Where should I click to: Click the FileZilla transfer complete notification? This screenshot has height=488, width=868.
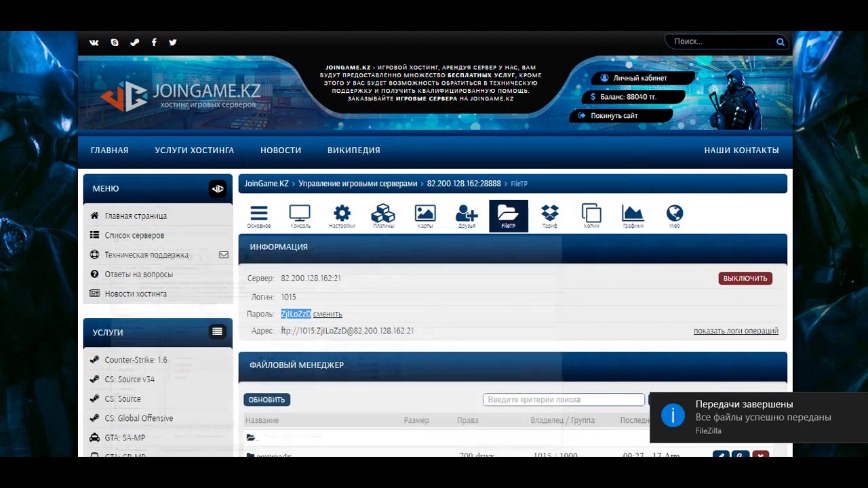pos(759,417)
